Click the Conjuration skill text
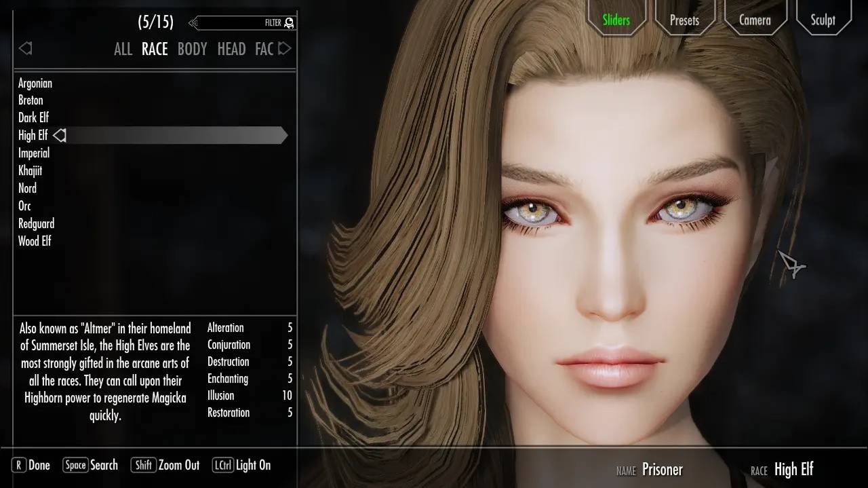 coord(229,345)
